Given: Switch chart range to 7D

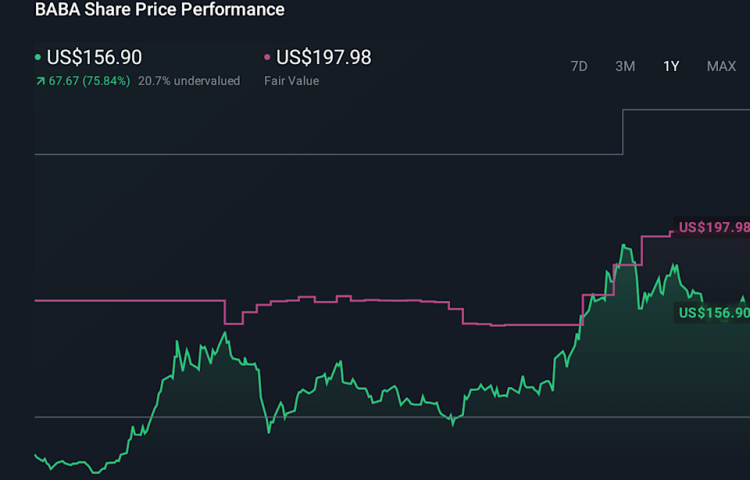Looking at the screenshot, I should [579, 66].
